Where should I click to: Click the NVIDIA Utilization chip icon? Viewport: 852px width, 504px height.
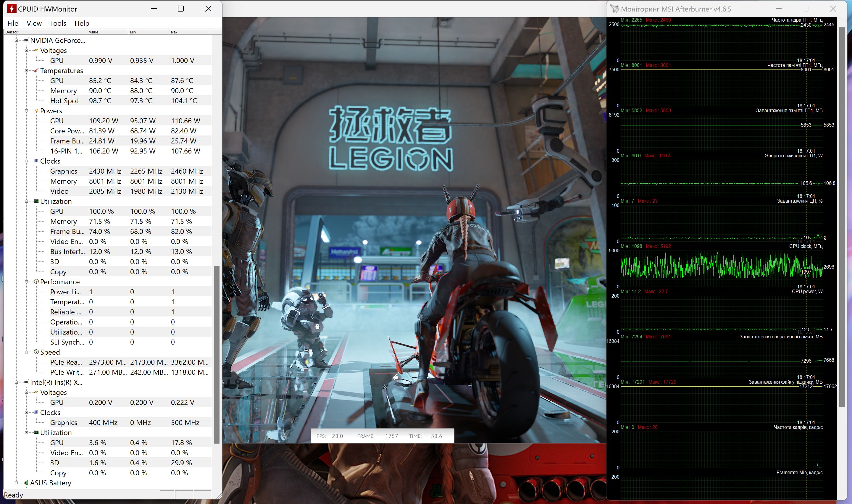coord(36,201)
